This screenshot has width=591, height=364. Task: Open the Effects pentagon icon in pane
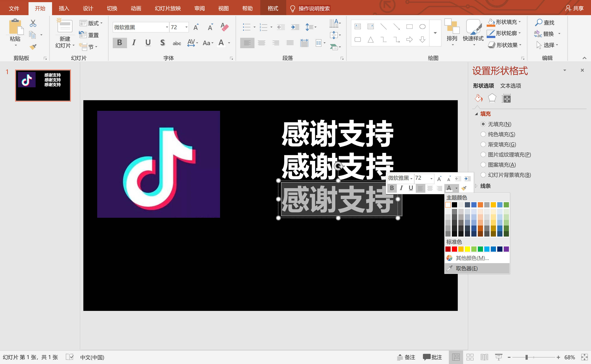492,98
